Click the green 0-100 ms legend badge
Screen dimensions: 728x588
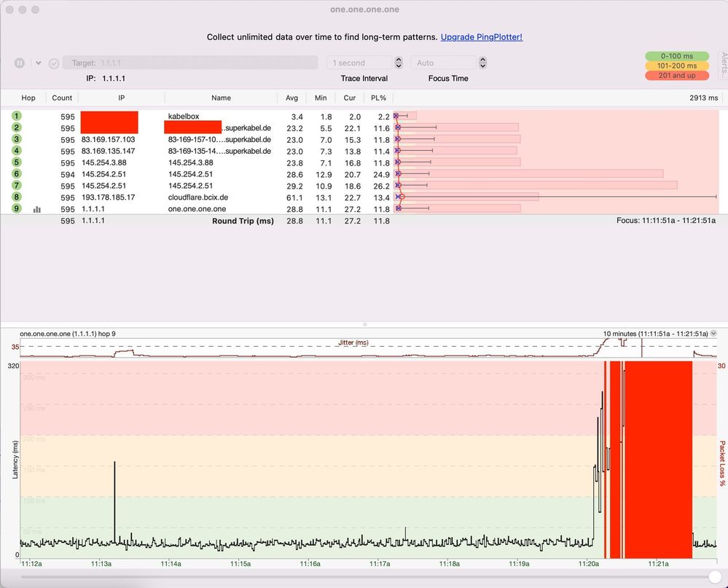(x=677, y=56)
